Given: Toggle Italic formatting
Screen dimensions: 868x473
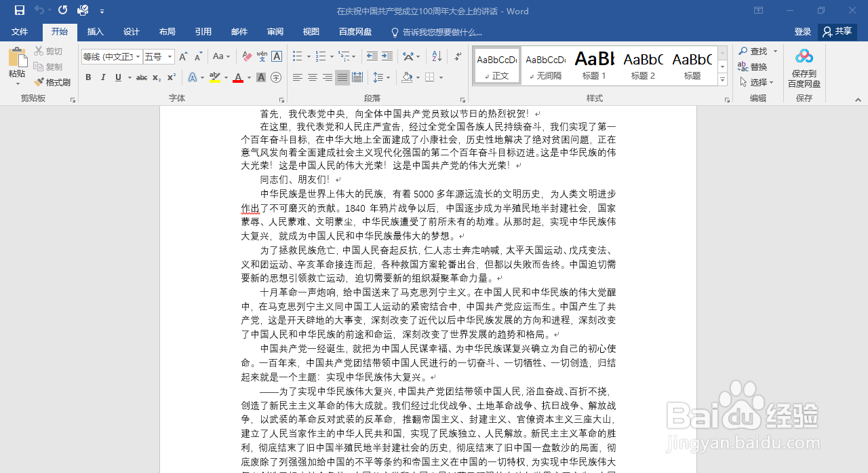Looking at the screenshot, I should coord(103,77).
